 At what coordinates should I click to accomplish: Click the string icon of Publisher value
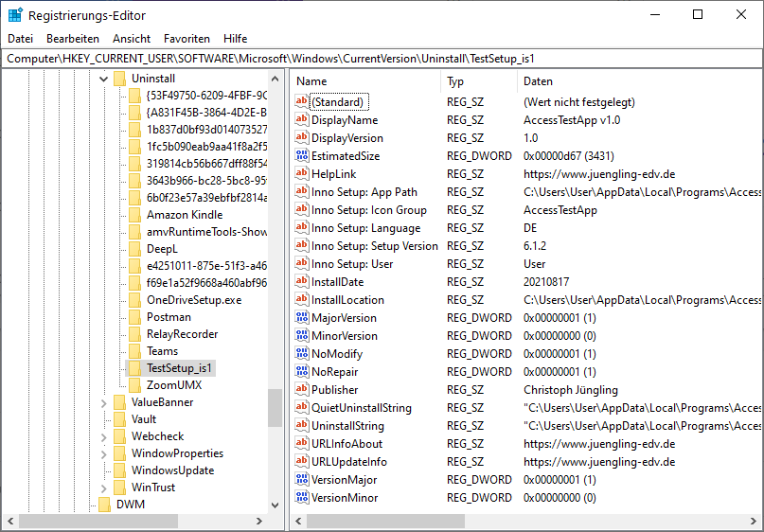pyautogui.click(x=302, y=389)
